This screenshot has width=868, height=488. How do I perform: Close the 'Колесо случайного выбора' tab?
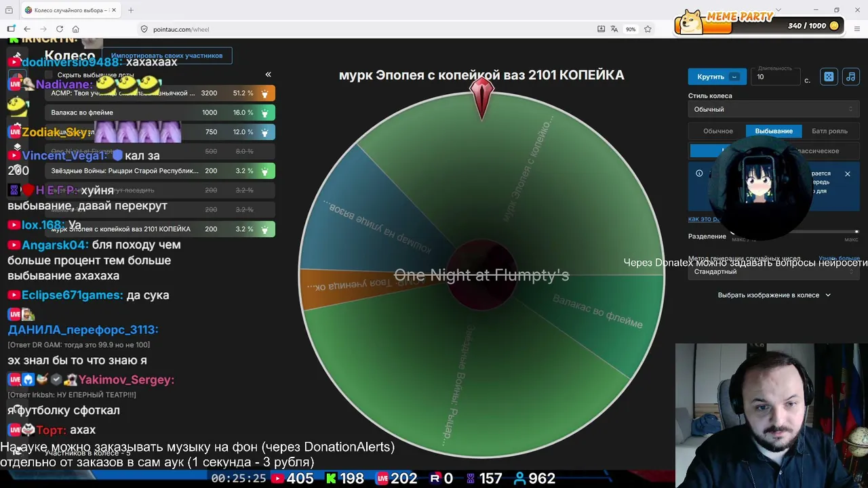pyautogui.click(x=115, y=10)
